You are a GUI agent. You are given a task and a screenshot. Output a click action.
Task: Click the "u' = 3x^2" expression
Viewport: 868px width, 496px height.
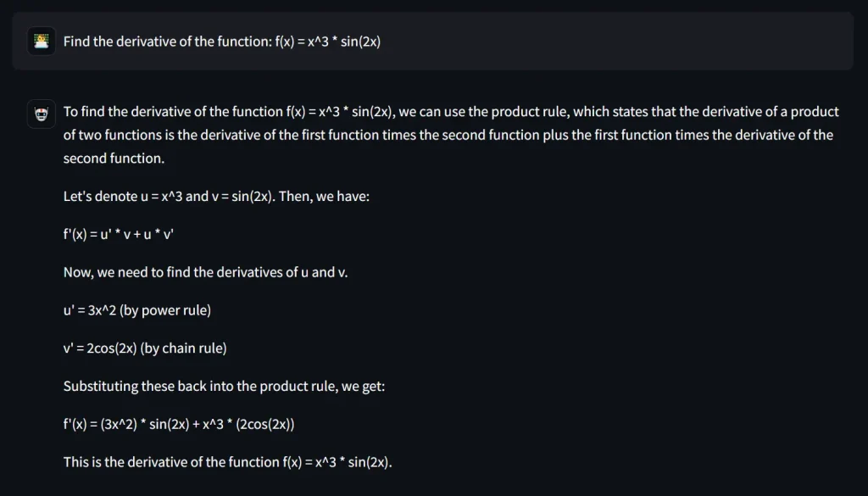click(x=89, y=310)
